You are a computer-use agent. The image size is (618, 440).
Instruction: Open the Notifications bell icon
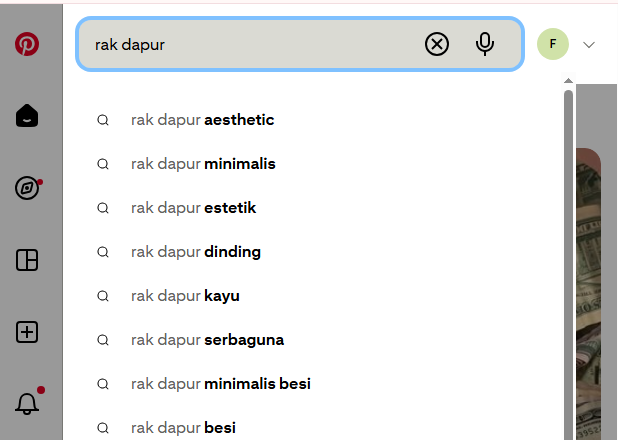pos(27,404)
